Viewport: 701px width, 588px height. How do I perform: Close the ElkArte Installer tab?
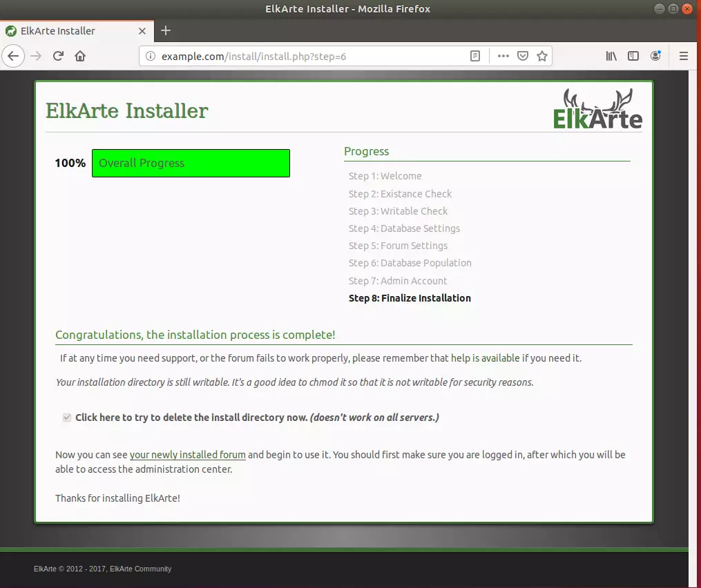[x=142, y=31]
